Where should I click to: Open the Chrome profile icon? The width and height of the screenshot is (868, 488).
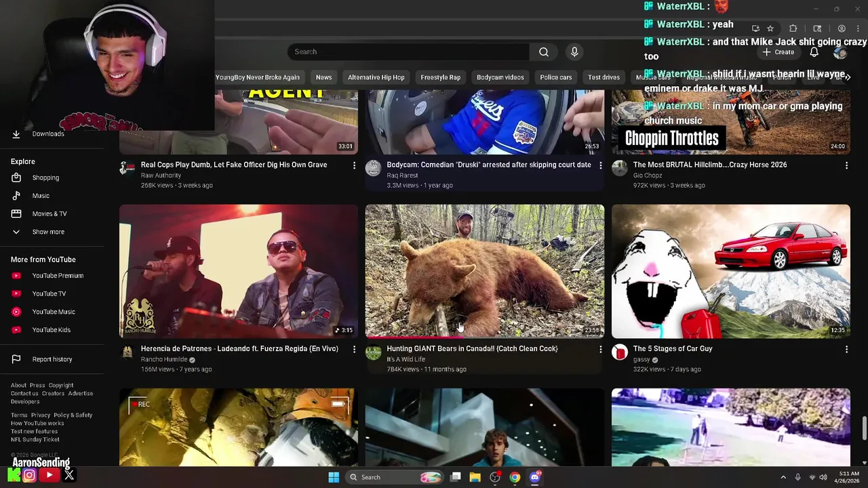(842, 28)
